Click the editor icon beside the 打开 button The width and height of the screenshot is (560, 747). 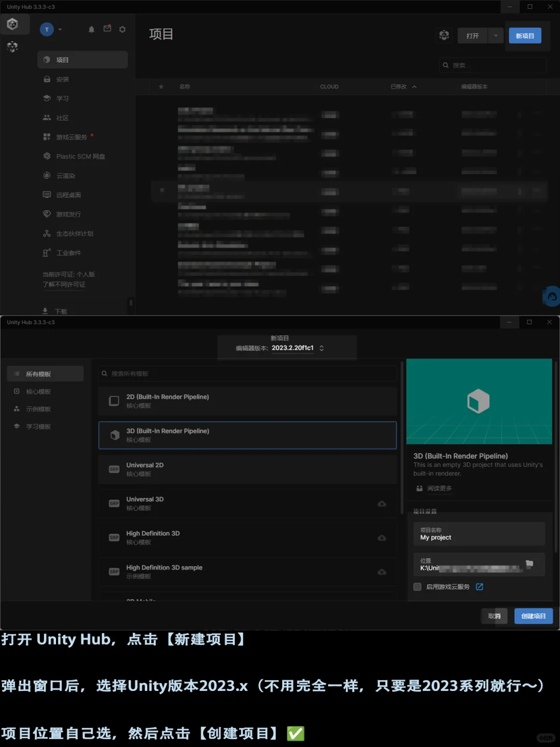click(x=444, y=35)
